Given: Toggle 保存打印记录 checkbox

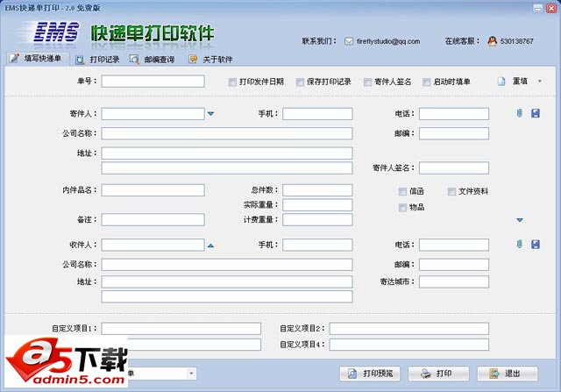Looking at the screenshot, I should [300, 82].
